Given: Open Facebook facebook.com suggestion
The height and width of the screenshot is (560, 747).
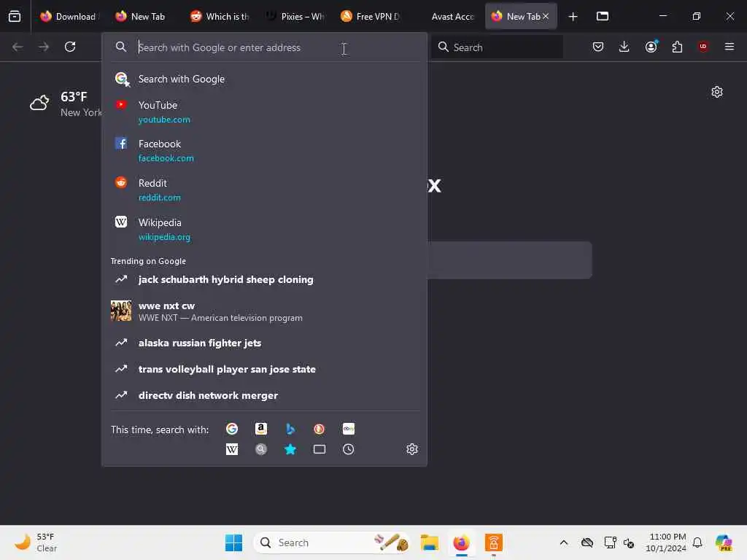Looking at the screenshot, I should tap(264, 150).
